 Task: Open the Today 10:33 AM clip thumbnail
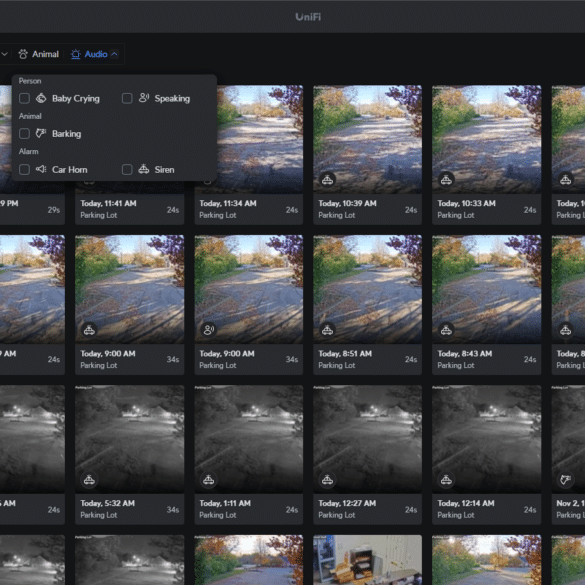click(x=487, y=139)
